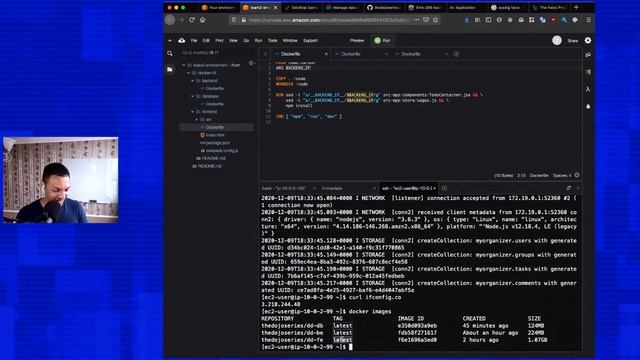The image size is (640, 360).
Task: Change Spaces: 4 indentation setting
Action: point(562,176)
